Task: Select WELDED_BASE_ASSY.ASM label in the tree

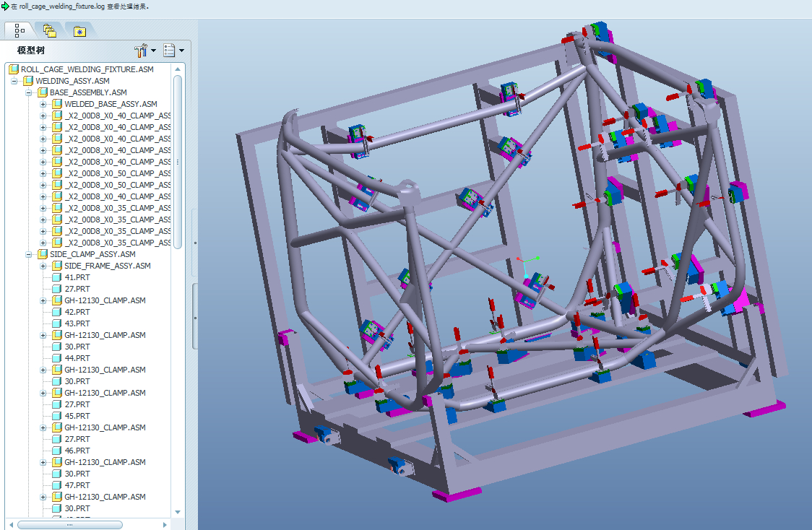Action: pos(111,104)
